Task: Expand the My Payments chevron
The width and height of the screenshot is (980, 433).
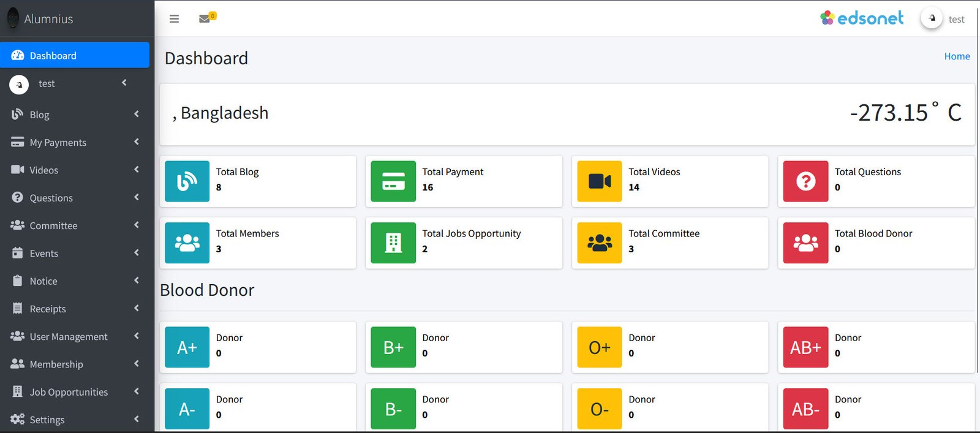Action: point(137,142)
